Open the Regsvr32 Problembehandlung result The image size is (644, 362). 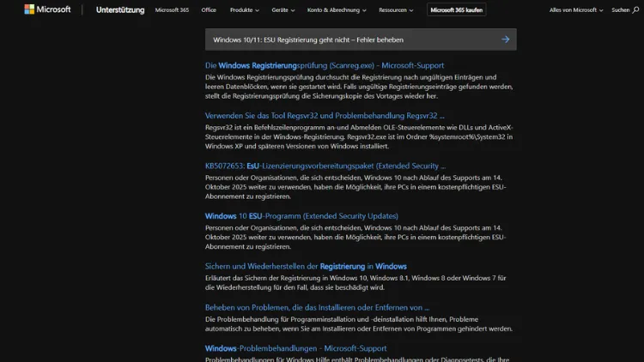pyautogui.click(x=325, y=115)
